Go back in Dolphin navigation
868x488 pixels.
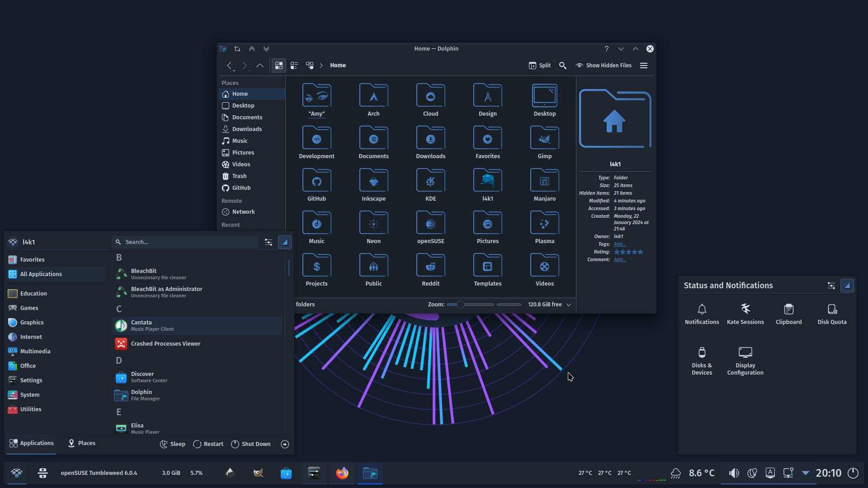(230, 66)
